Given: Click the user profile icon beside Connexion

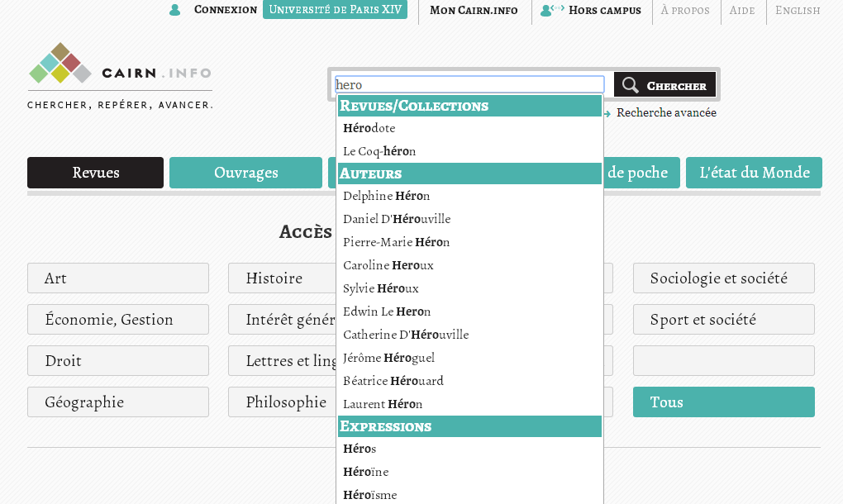Looking at the screenshot, I should tap(174, 10).
